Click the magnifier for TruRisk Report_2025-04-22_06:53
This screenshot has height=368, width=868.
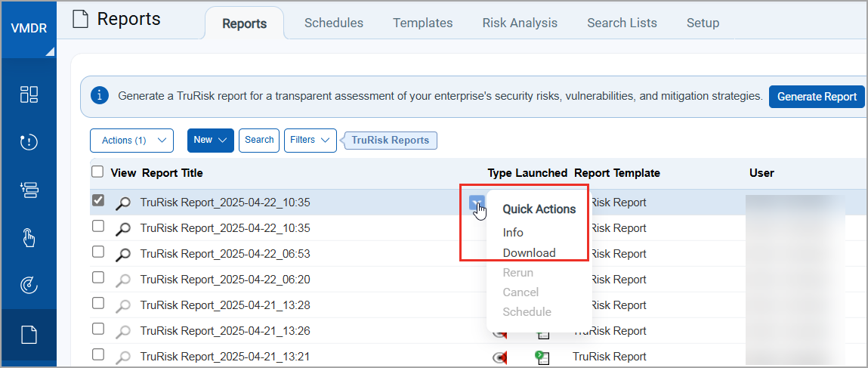123,254
